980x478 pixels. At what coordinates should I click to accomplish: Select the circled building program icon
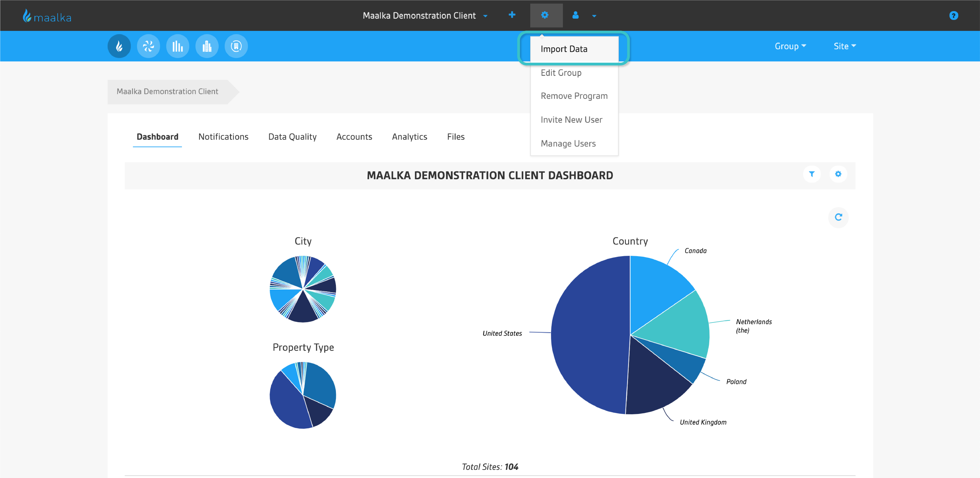point(236,46)
